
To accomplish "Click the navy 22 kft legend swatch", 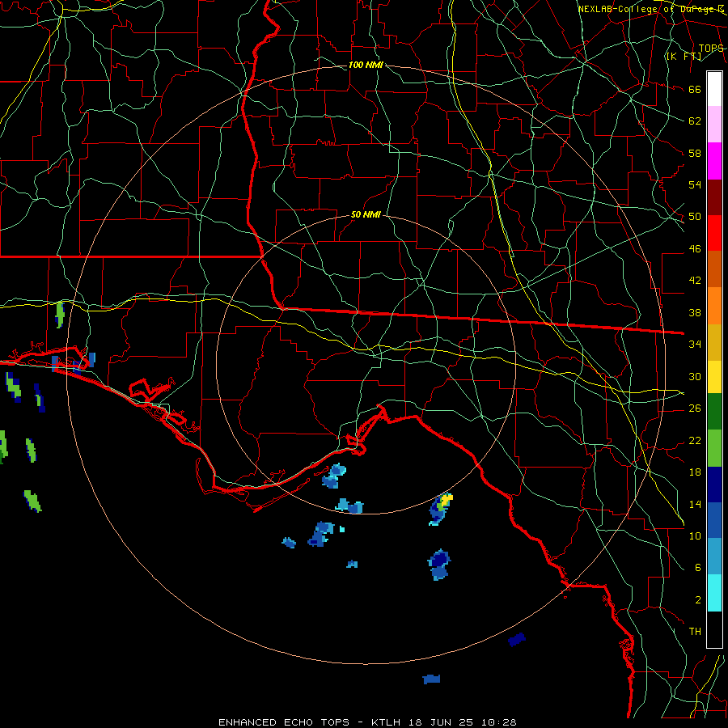I will [714, 485].
